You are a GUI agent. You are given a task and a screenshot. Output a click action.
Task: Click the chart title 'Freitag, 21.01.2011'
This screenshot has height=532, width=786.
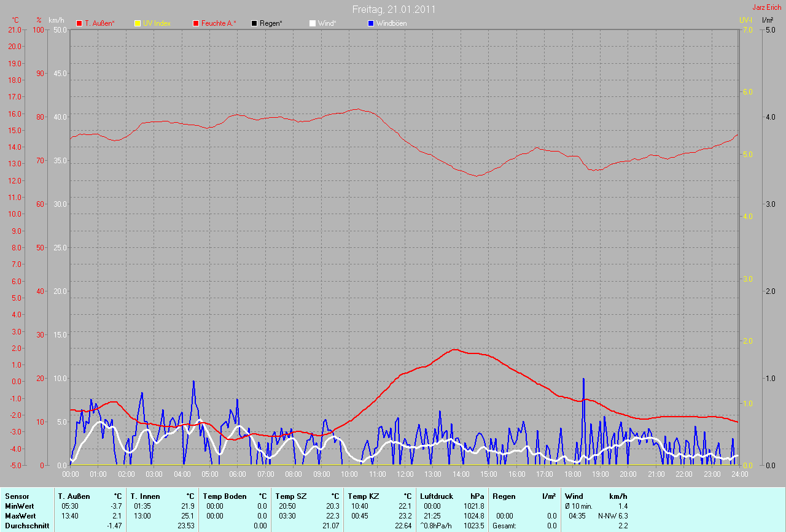point(394,9)
